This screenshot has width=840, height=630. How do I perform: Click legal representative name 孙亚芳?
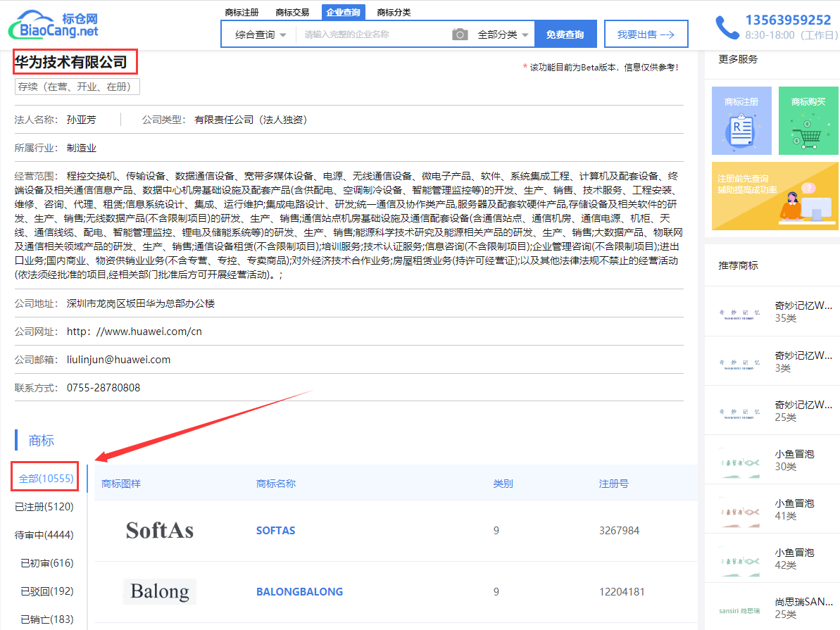(x=82, y=120)
